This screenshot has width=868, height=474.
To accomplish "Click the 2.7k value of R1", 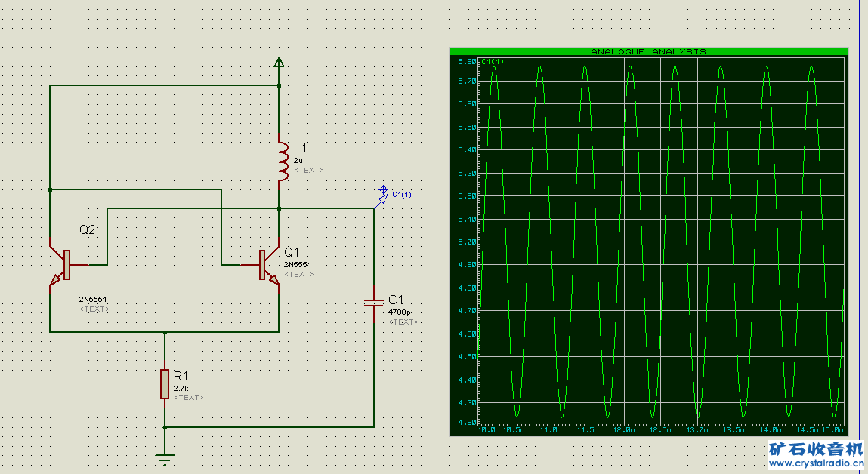I will click(x=181, y=388).
